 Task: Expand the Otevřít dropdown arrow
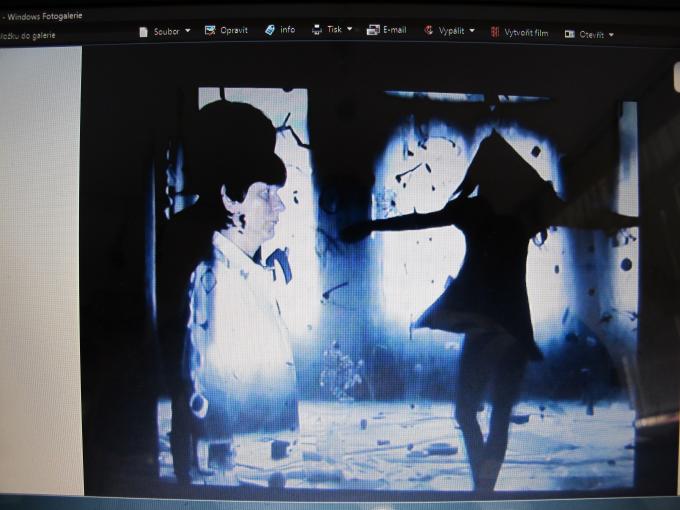[611, 35]
